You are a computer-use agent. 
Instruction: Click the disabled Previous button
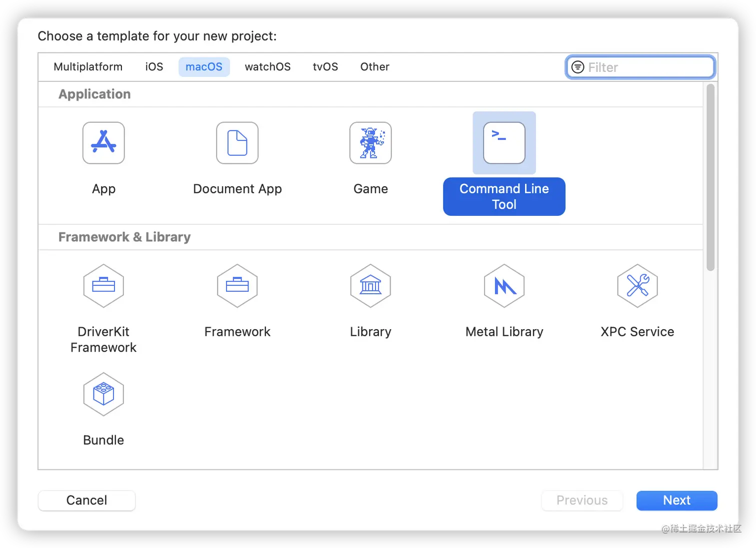point(582,501)
